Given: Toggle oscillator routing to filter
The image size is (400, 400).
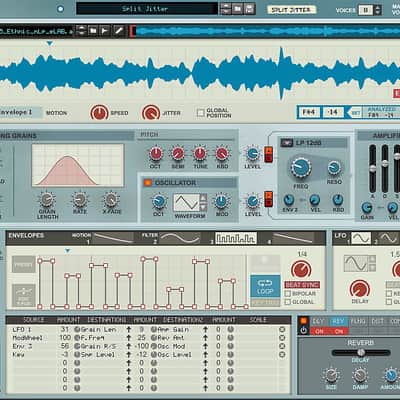Looking at the screenshot, I should click(268, 199).
